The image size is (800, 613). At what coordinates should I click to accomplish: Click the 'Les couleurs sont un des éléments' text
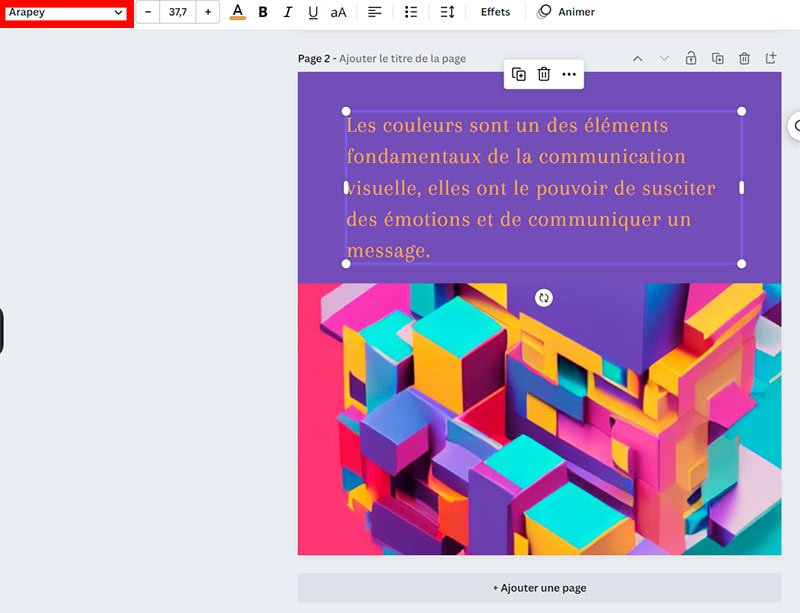(507, 125)
